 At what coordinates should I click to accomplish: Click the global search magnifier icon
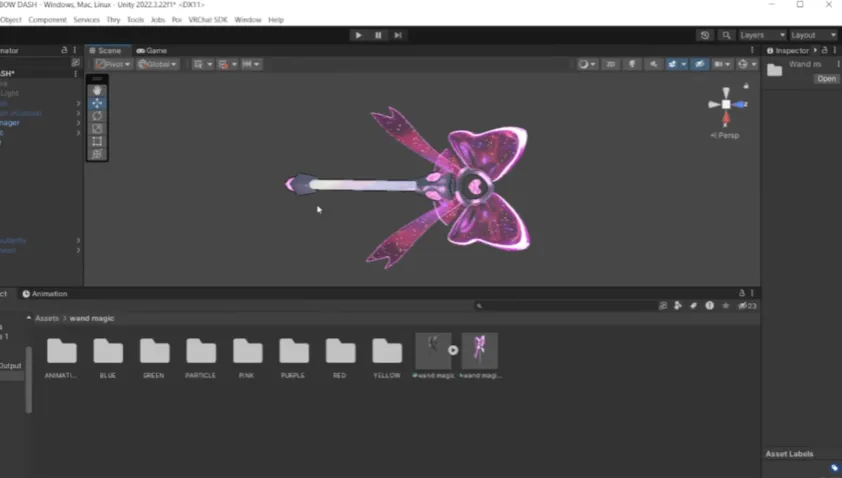(x=727, y=35)
